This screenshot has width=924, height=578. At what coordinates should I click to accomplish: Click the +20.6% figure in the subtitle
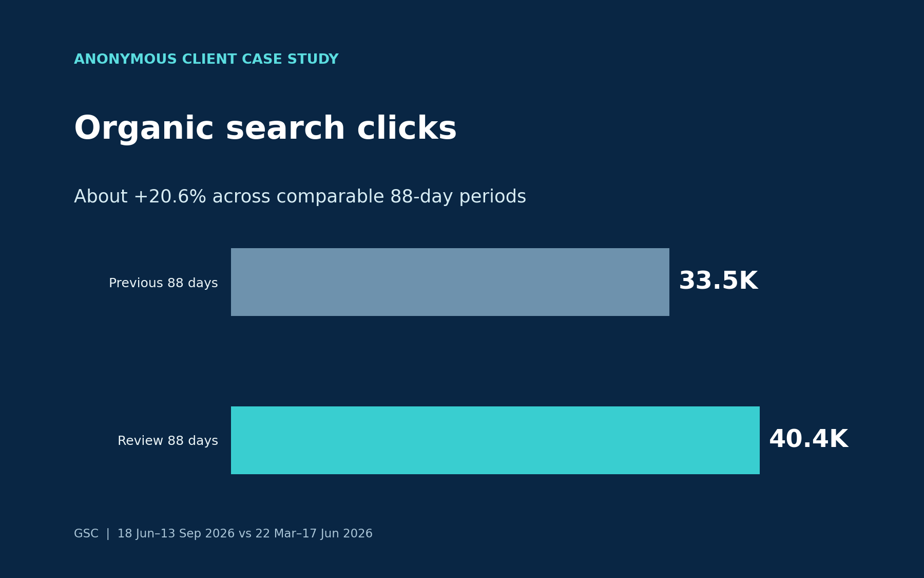click(169, 197)
